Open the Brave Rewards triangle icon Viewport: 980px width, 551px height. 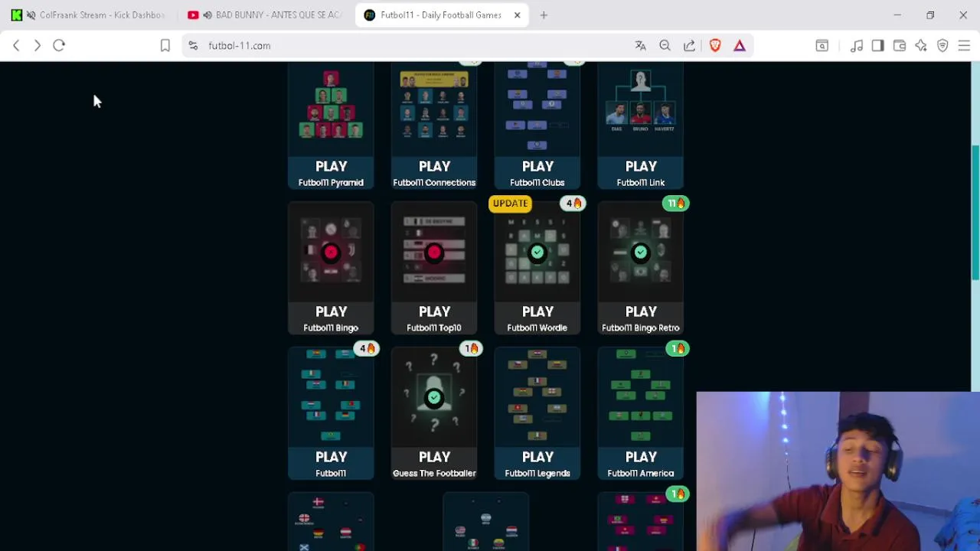(740, 46)
